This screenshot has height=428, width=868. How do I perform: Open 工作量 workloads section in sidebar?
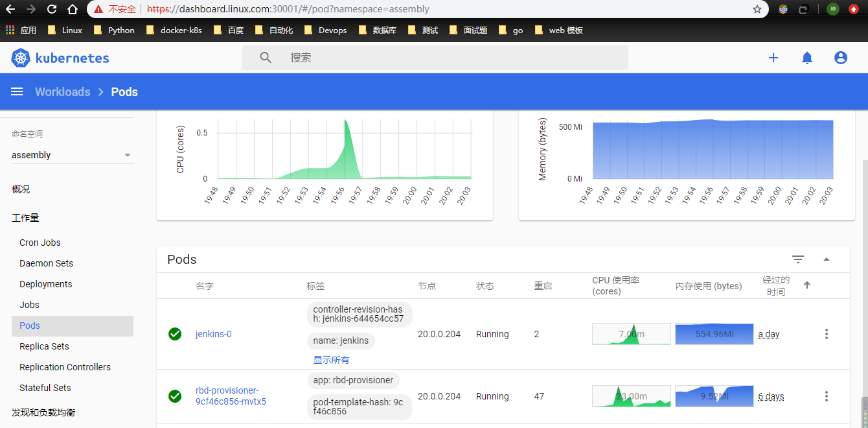point(25,218)
